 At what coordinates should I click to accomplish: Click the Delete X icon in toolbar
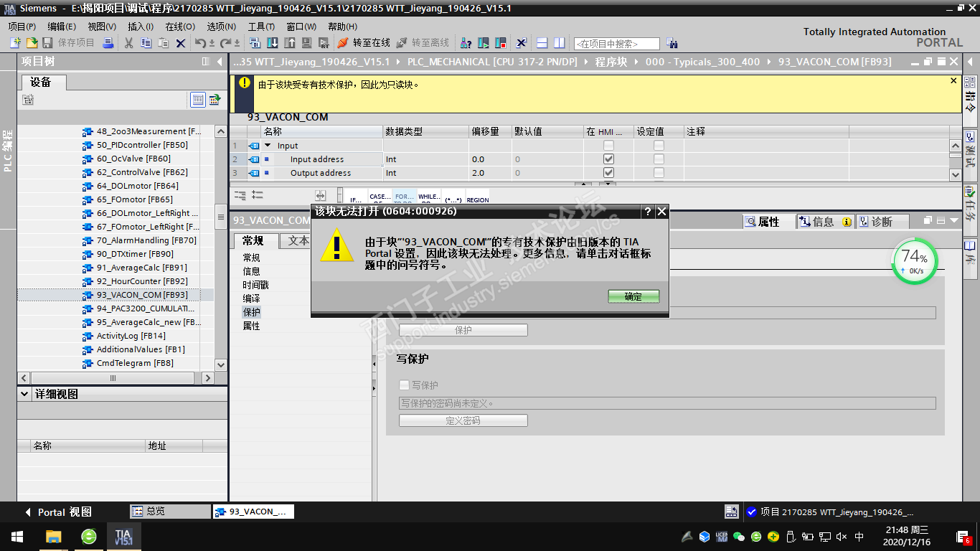click(x=181, y=43)
